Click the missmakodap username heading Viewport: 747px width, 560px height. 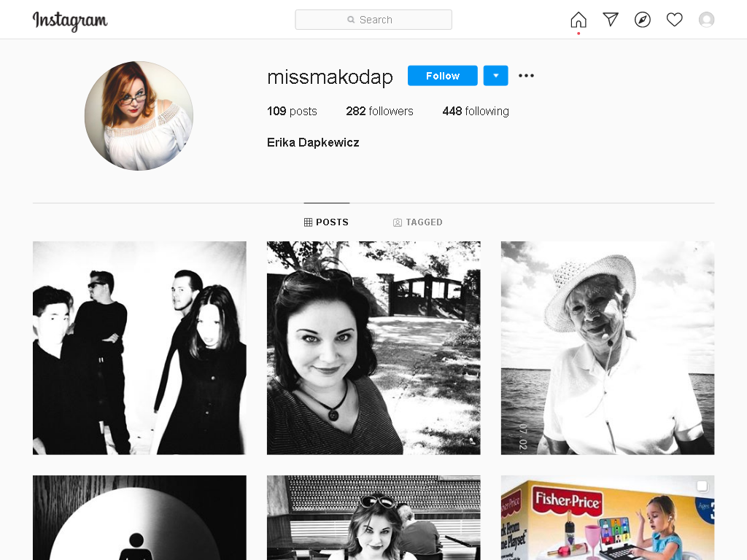330,77
